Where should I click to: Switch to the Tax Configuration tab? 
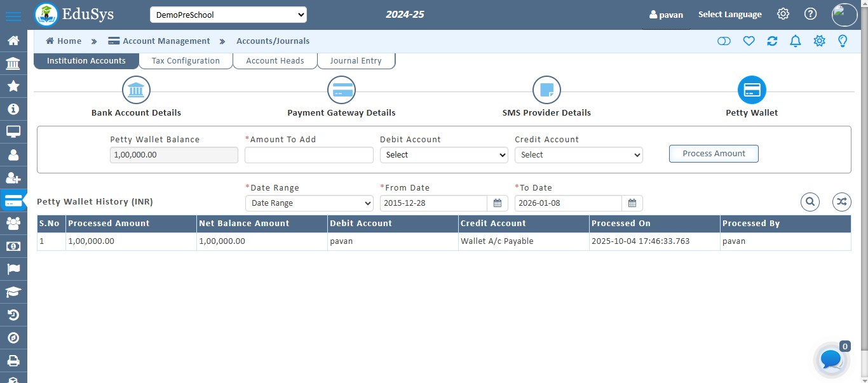185,60
